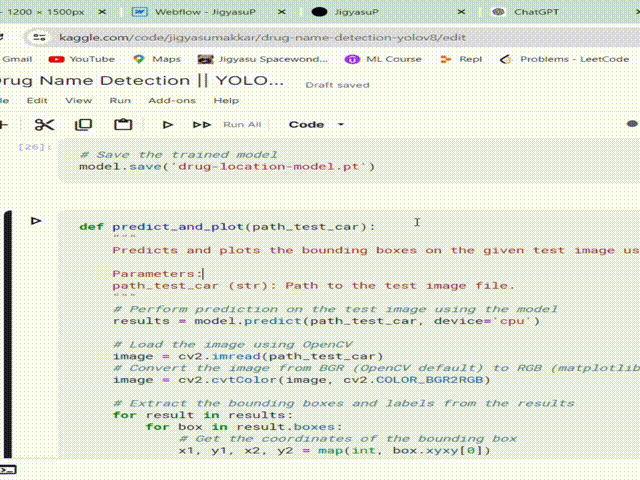Click the 'path_test_car (str)' docstring line
This screenshot has height=480, width=640.
(x=313, y=286)
